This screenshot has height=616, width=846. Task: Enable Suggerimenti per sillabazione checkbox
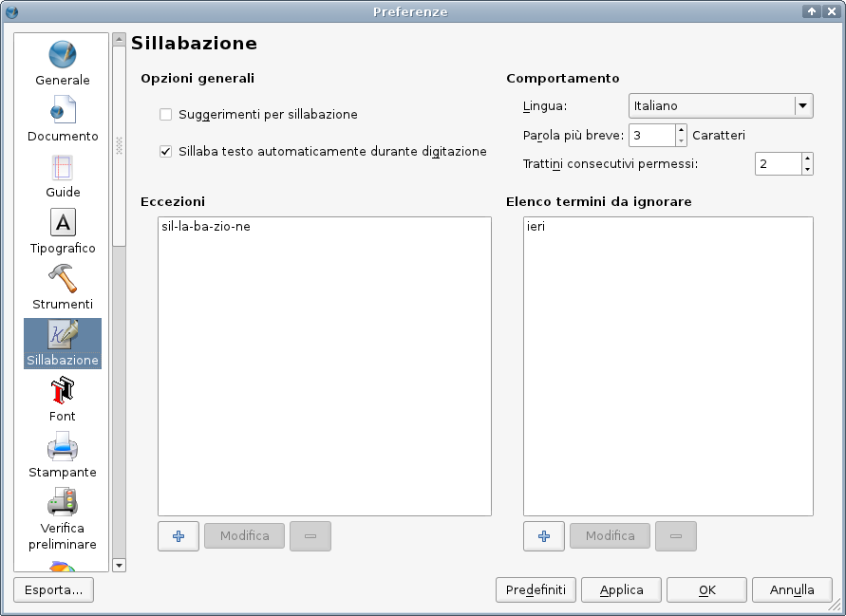(x=166, y=115)
